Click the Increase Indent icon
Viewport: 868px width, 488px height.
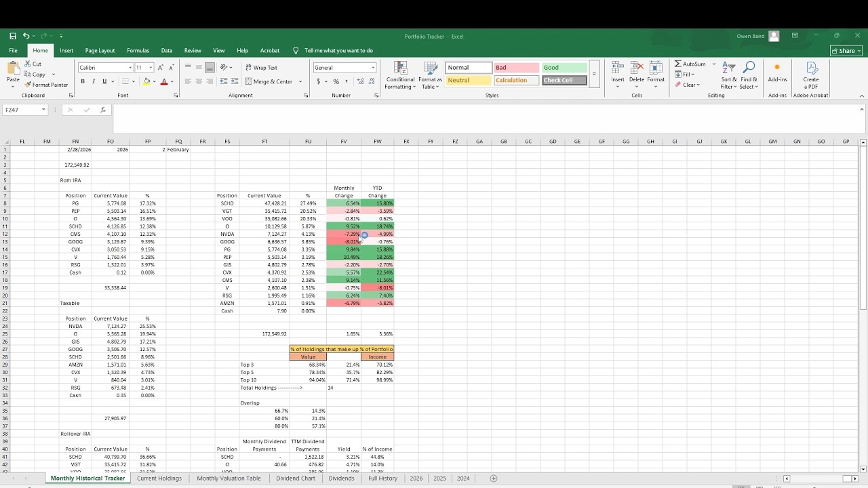(235, 81)
